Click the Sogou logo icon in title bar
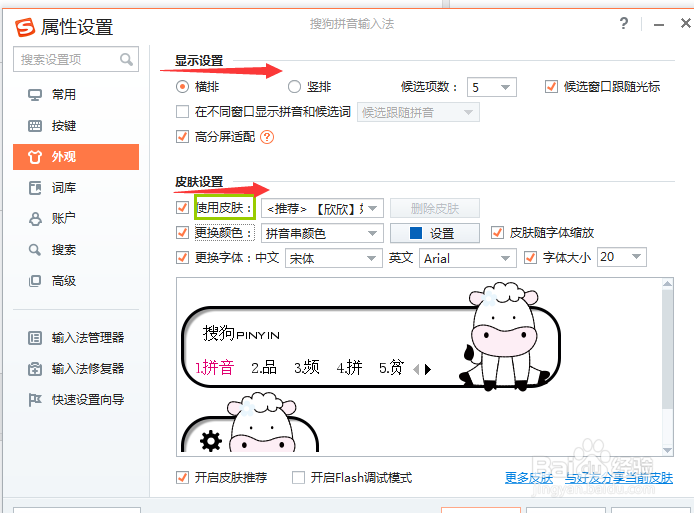Image resolution: width=694 pixels, height=513 pixels. coord(25,27)
